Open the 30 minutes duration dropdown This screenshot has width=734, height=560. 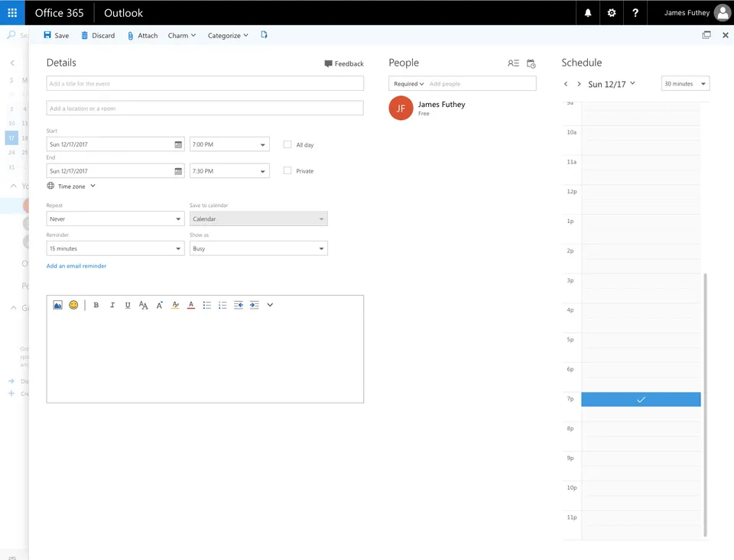(685, 83)
